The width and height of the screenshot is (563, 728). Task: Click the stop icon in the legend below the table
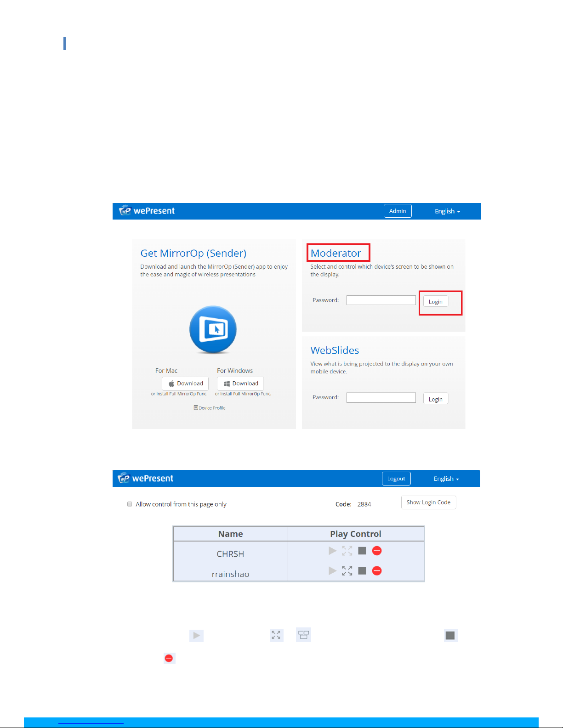[x=450, y=635]
